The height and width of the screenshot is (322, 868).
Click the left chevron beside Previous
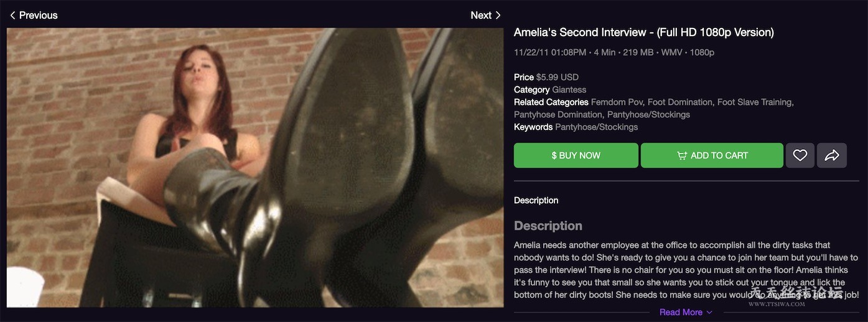point(12,15)
